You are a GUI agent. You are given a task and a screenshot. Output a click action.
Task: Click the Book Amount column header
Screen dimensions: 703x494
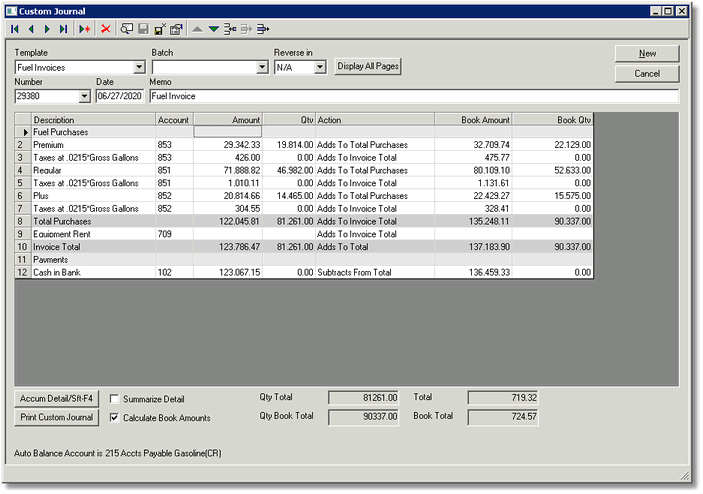coord(473,120)
